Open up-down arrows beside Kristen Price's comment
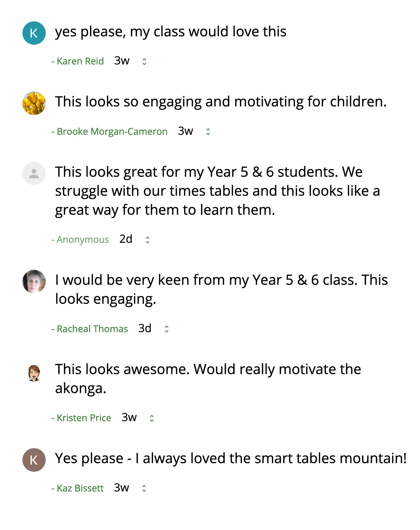The height and width of the screenshot is (530, 420). click(x=152, y=418)
